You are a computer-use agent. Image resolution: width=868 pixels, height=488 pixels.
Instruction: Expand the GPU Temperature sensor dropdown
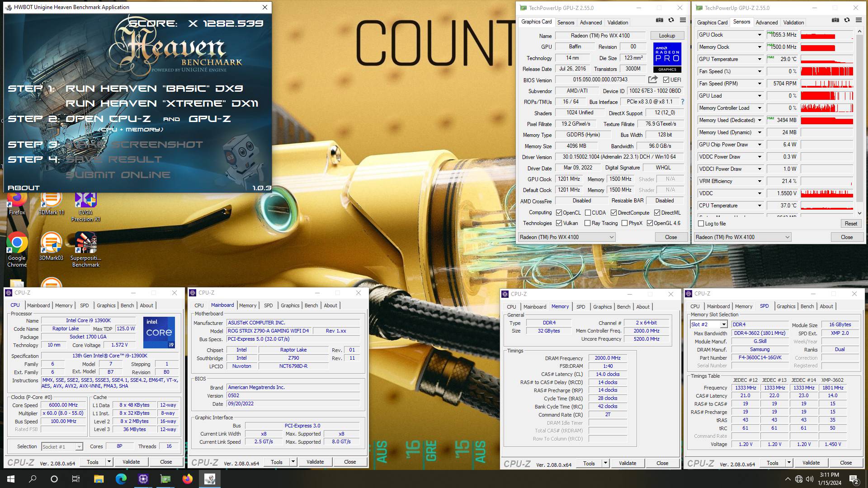pos(759,59)
